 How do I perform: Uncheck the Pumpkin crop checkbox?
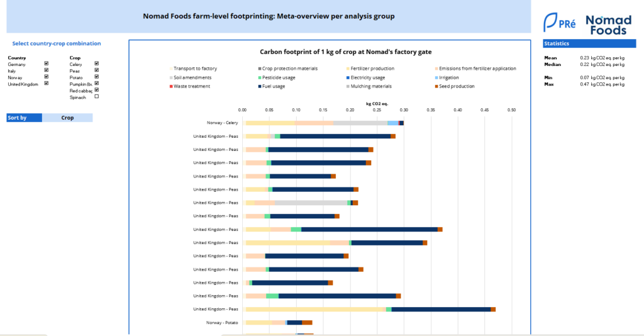coord(97,84)
